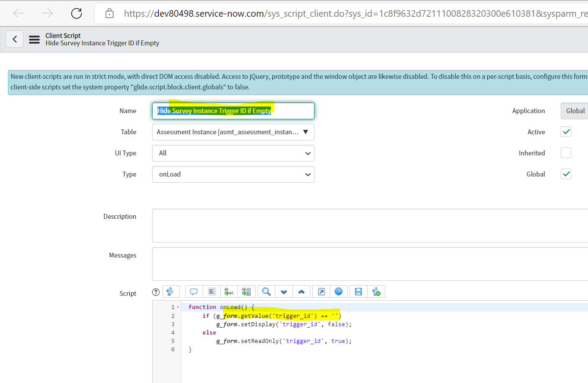Toggle the Global checkbox
The image size is (588, 383).
click(566, 174)
